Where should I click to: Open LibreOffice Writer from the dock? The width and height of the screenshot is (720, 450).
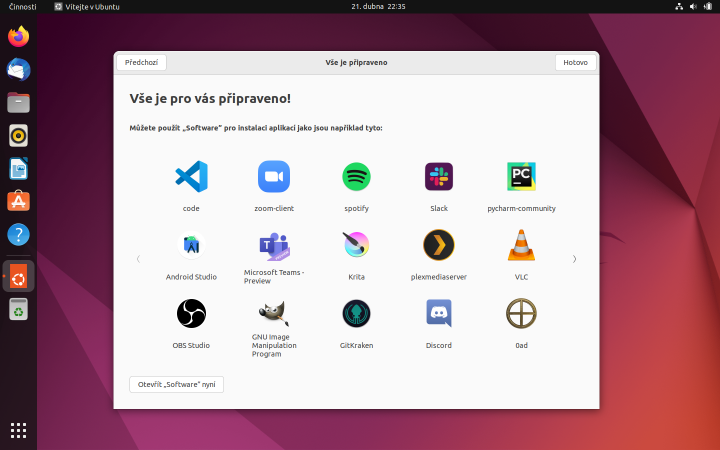pos(18,169)
